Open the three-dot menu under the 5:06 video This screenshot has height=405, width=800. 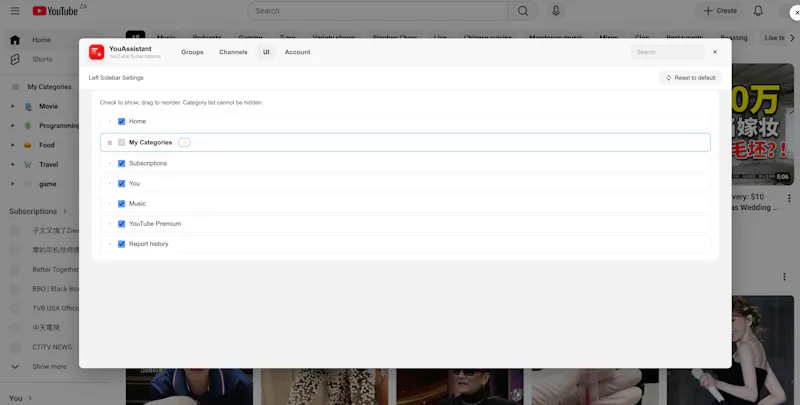789,198
